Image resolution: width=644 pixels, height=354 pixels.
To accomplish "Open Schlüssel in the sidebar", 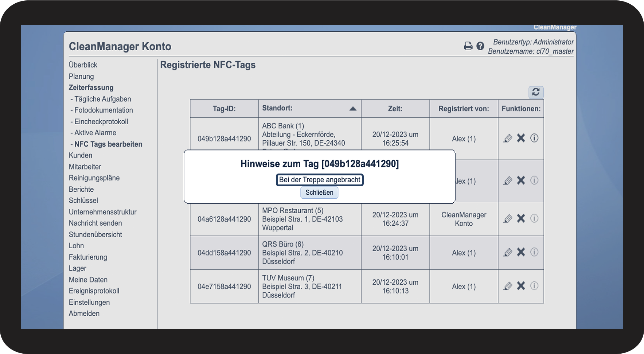I will coord(83,201).
